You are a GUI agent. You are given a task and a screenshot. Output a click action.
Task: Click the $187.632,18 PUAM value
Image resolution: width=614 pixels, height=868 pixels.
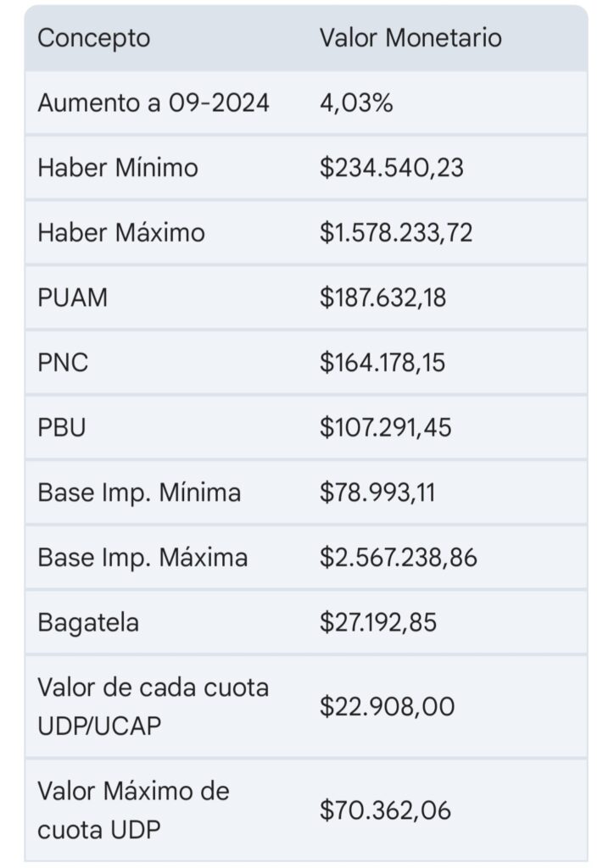click(x=382, y=298)
